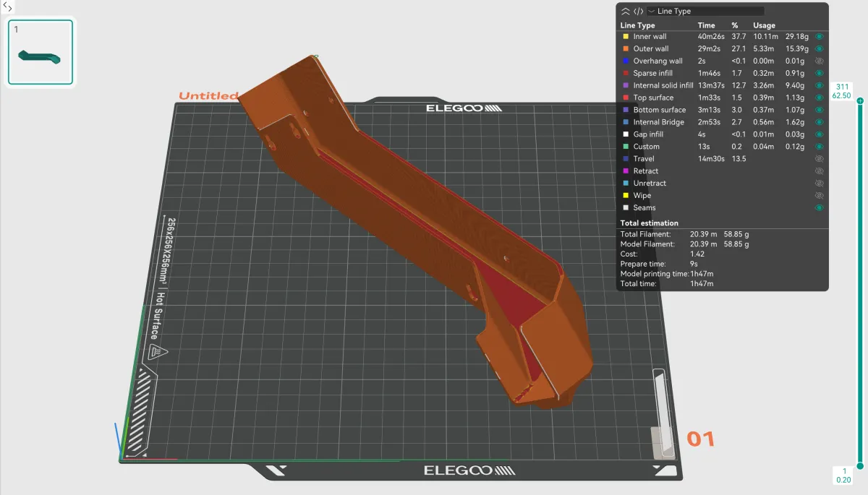The image size is (868, 495).
Task: Hide Outer wall lines via eye icon
Action: (820, 48)
